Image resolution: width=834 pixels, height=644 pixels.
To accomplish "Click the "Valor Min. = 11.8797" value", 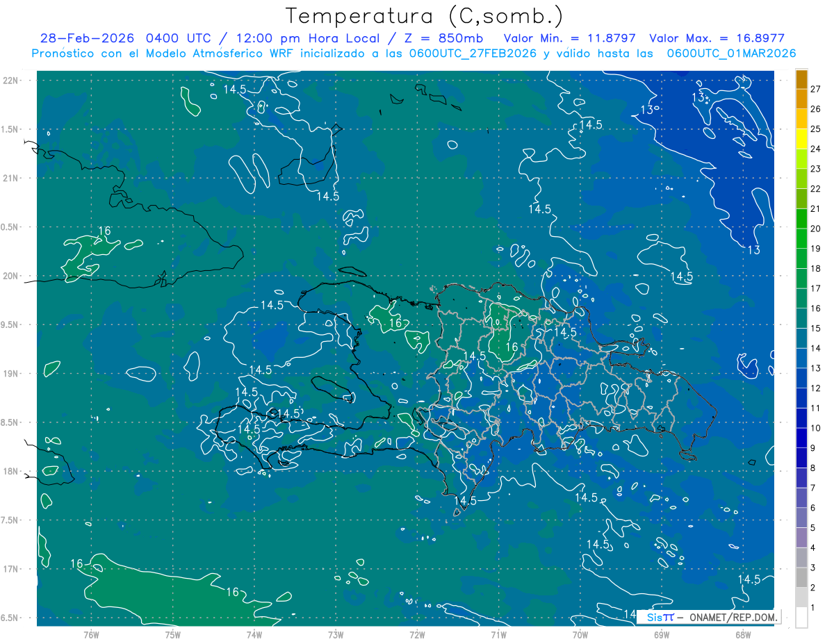I will tap(569, 38).
